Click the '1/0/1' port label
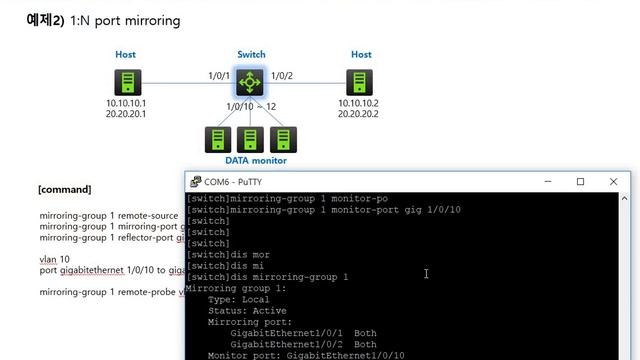This screenshot has height=360, width=640. 219,76
